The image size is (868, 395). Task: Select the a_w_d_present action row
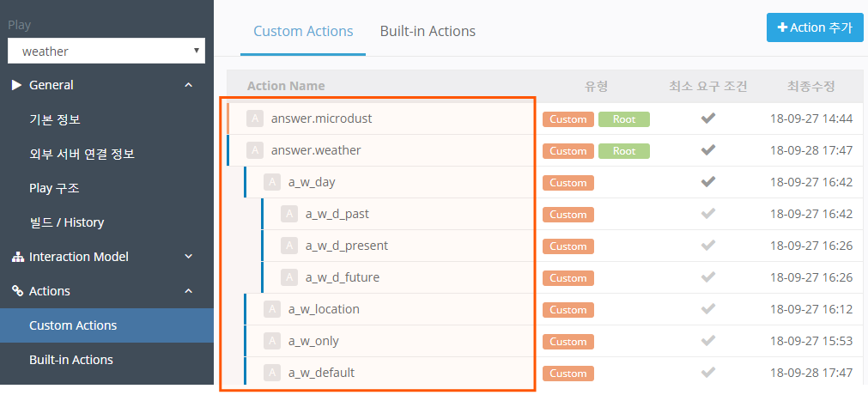coord(346,246)
